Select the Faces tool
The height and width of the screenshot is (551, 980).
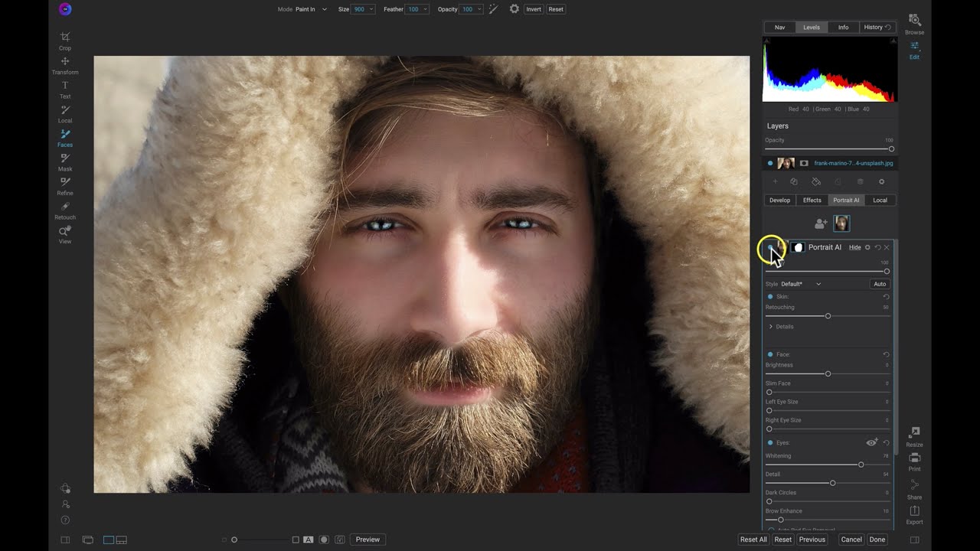(65, 138)
